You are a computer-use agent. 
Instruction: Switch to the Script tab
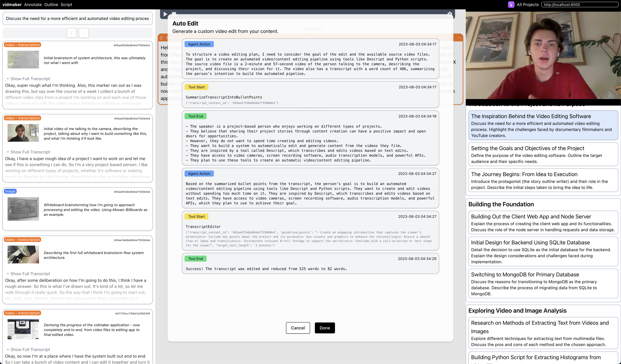(66, 4)
